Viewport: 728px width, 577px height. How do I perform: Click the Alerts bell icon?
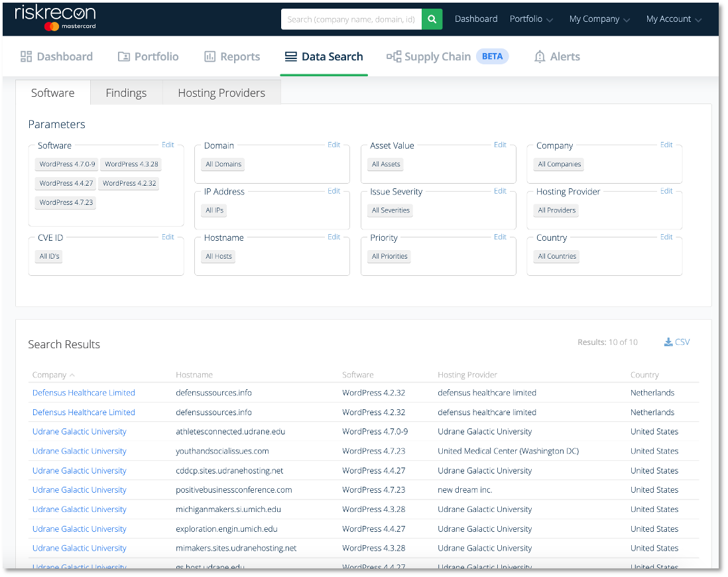click(x=539, y=57)
